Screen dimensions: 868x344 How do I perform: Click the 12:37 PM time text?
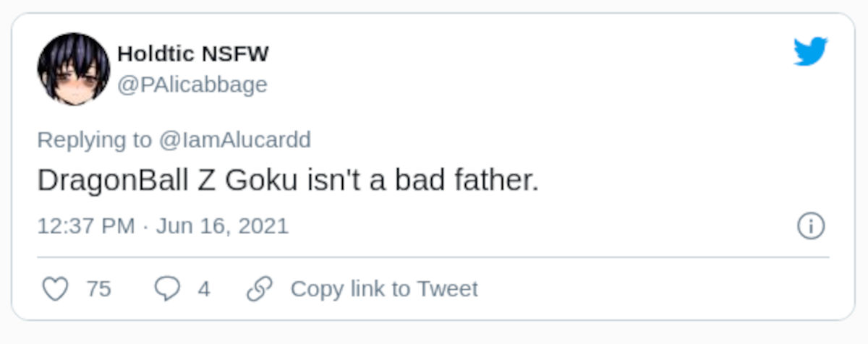coord(86,226)
